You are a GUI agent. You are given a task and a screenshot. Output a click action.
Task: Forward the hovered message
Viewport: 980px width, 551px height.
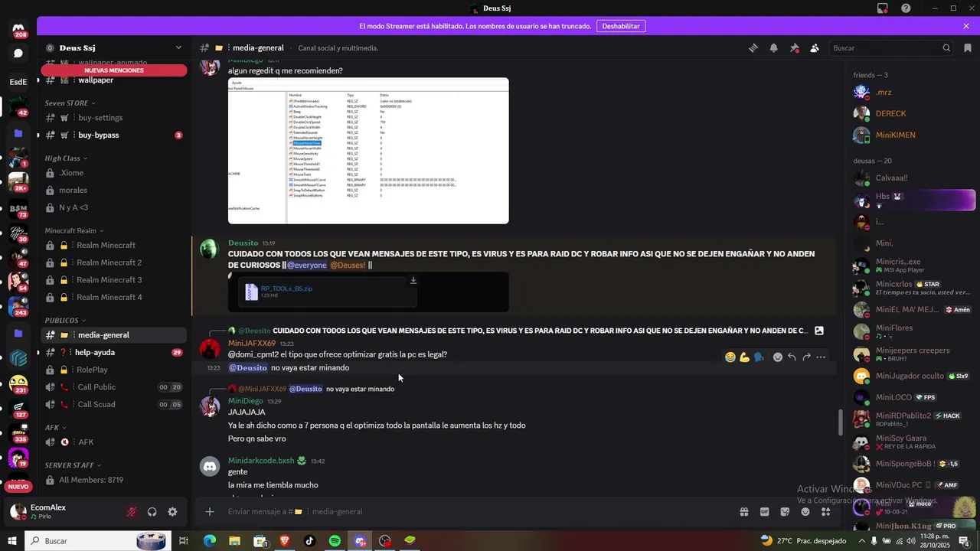click(x=806, y=357)
